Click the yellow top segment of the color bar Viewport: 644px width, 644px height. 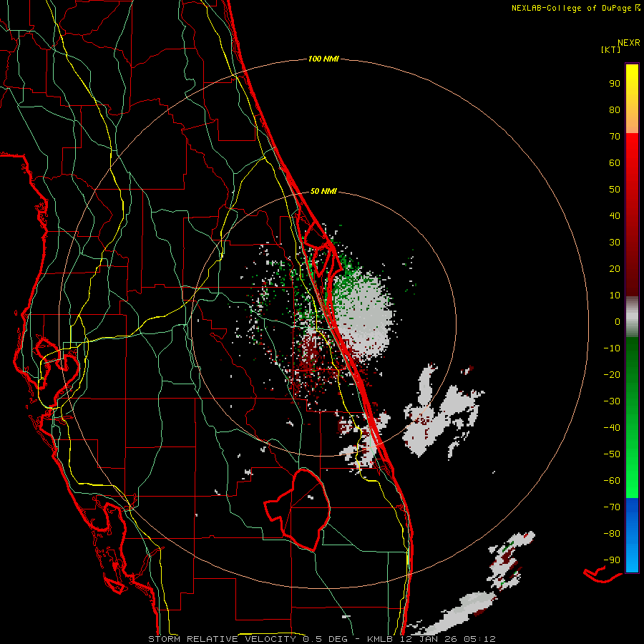tap(632, 99)
